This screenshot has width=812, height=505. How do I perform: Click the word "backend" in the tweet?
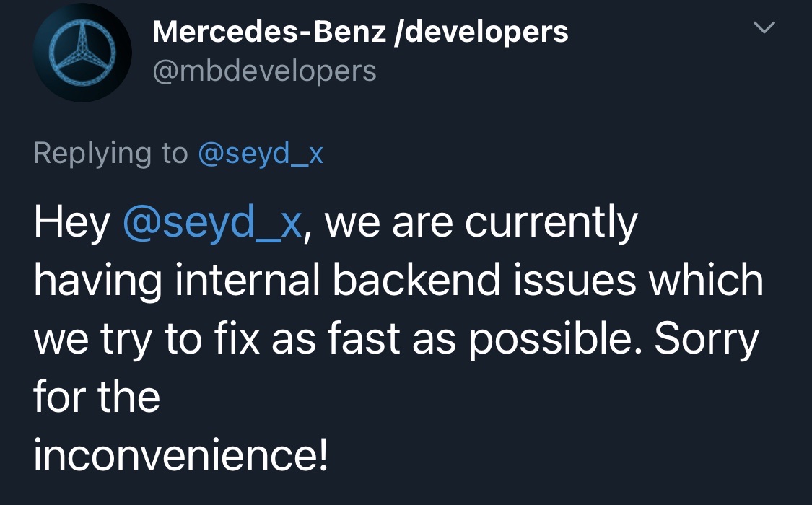tap(416, 281)
